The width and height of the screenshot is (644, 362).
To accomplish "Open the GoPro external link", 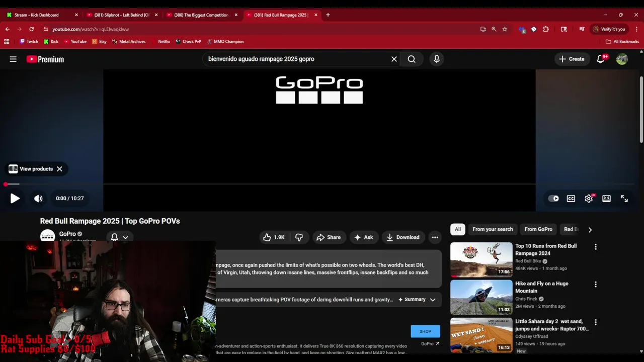I will [430, 344].
